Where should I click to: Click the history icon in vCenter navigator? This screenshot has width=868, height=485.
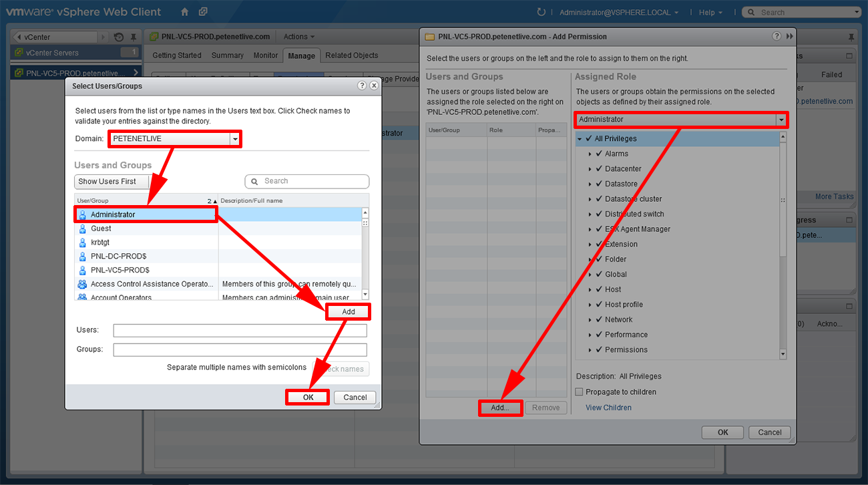(119, 37)
